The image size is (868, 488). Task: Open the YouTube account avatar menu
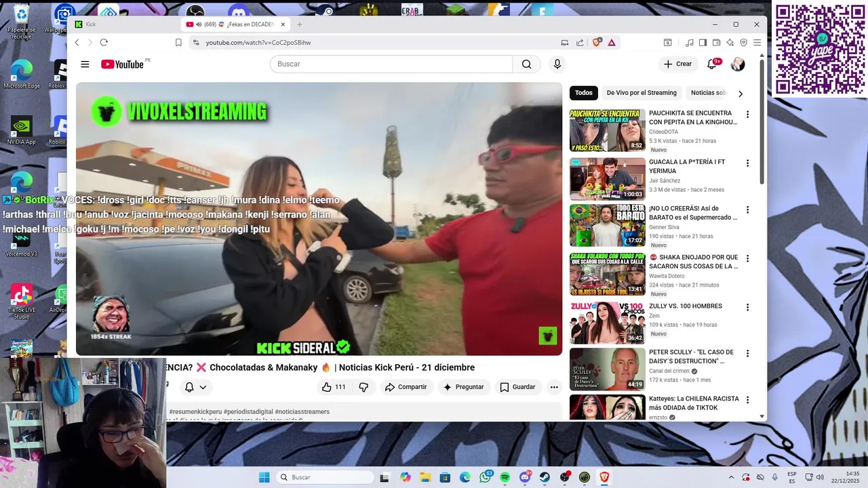pos(738,64)
